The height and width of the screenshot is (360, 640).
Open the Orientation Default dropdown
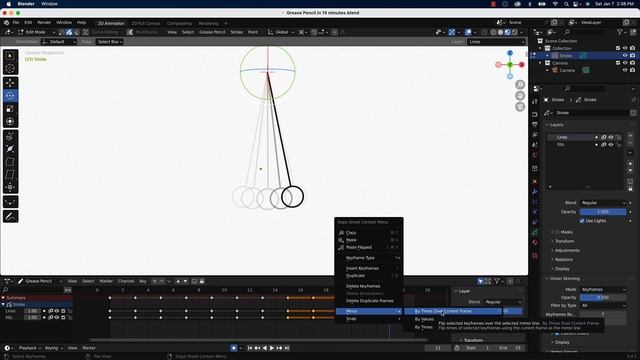pos(59,42)
